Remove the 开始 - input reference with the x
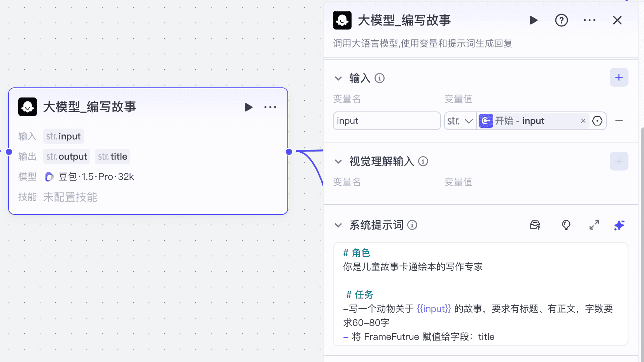The height and width of the screenshot is (362, 644). 583,121
